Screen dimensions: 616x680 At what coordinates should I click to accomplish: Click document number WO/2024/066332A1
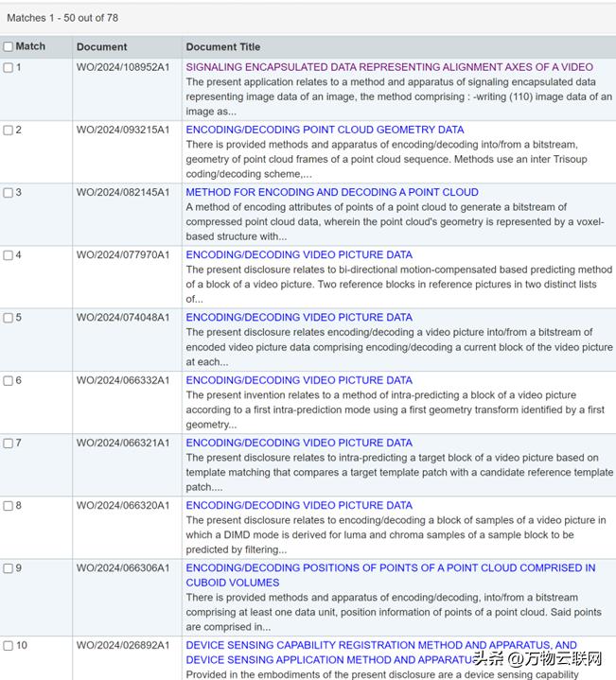click(123, 380)
